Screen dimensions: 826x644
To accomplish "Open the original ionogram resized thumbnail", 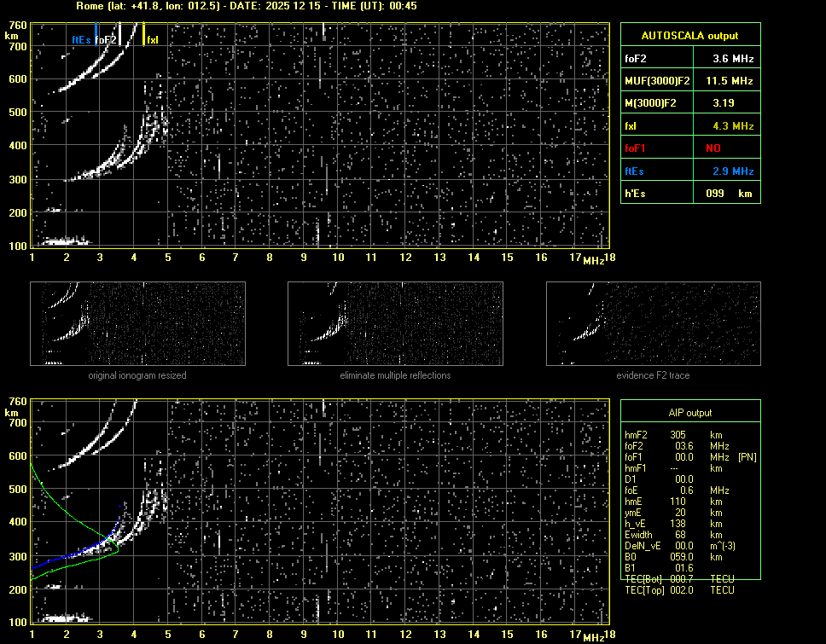I will tap(137, 324).
